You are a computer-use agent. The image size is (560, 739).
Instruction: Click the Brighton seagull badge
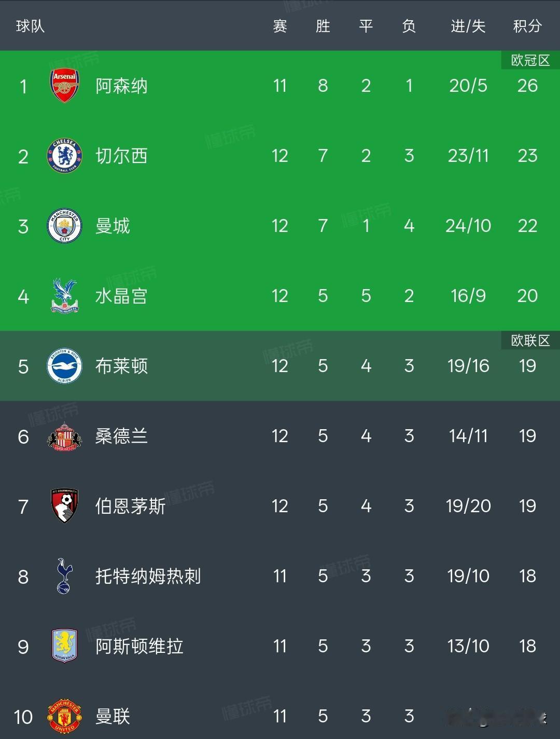pos(64,366)
